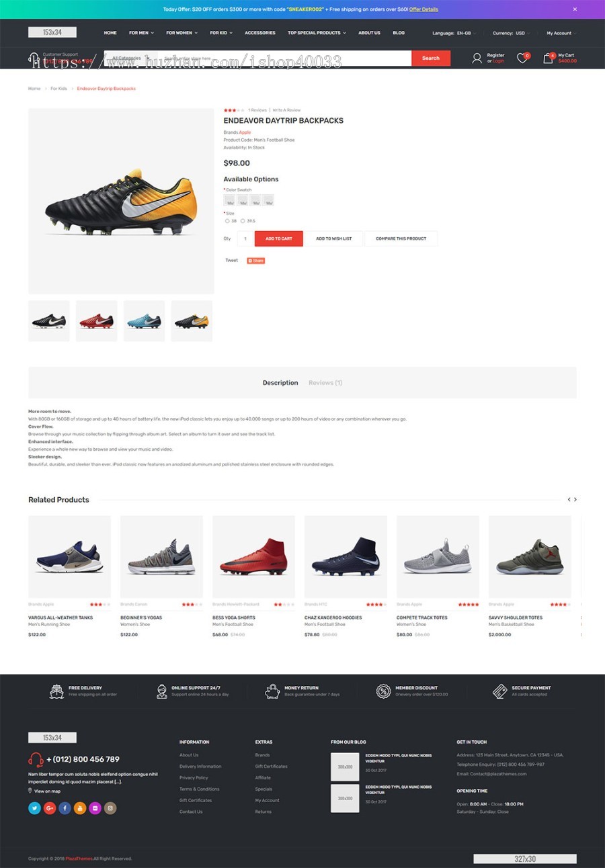Open the Instagram icon in footer

coord(110,808)
